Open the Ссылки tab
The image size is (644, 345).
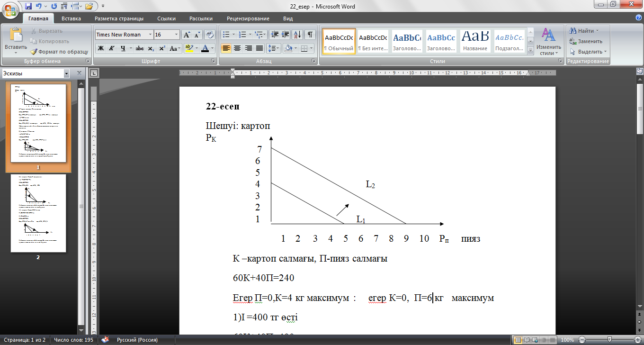pos(167,18)
